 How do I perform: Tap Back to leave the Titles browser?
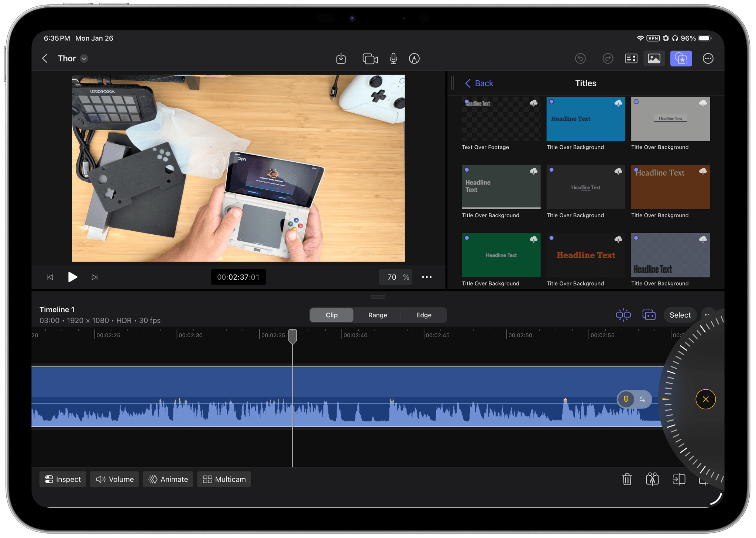click(479, 83)
